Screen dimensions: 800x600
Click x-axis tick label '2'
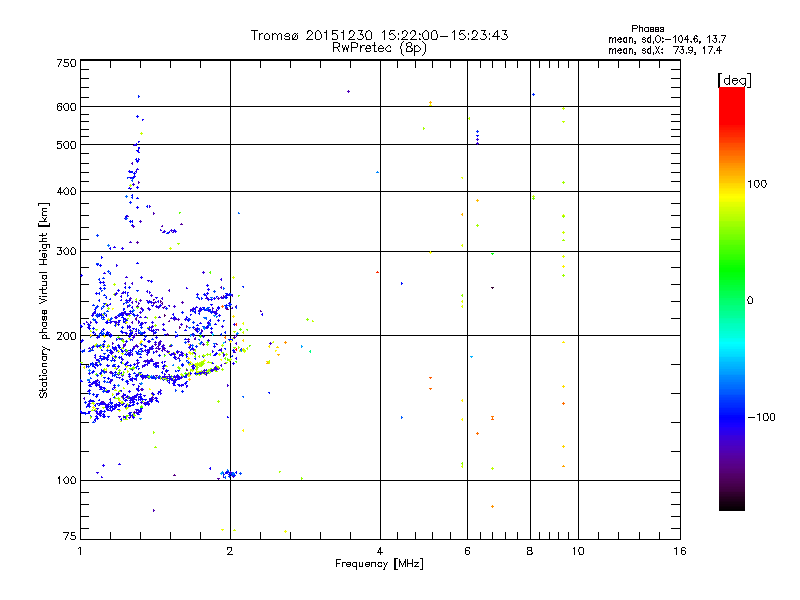[x=230, y=551]
